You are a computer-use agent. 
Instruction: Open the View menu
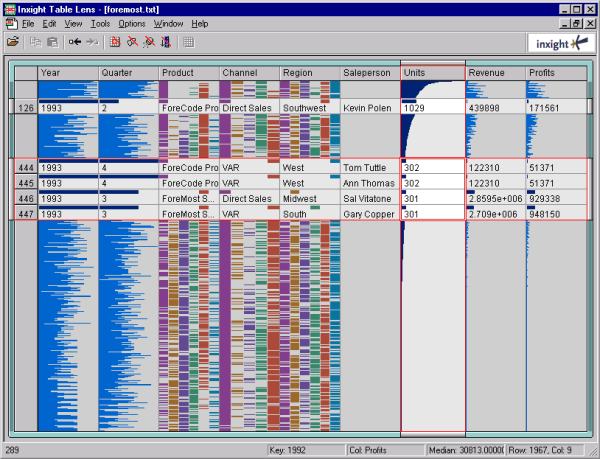point(73,24)
